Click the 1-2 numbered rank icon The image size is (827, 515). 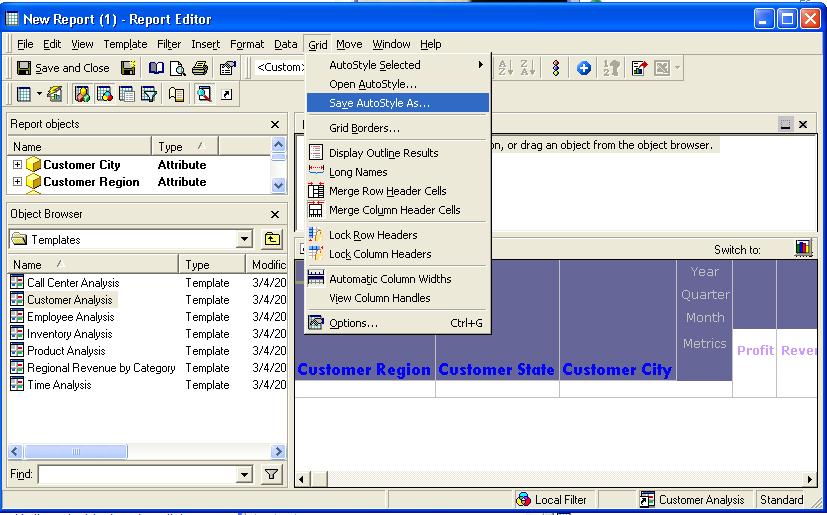pos(611,68)
